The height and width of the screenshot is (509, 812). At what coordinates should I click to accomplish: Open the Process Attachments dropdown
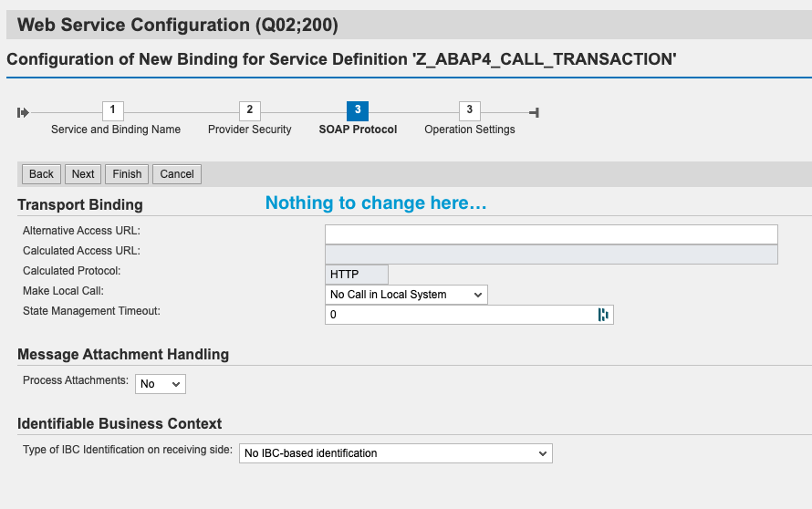[161, 384]
